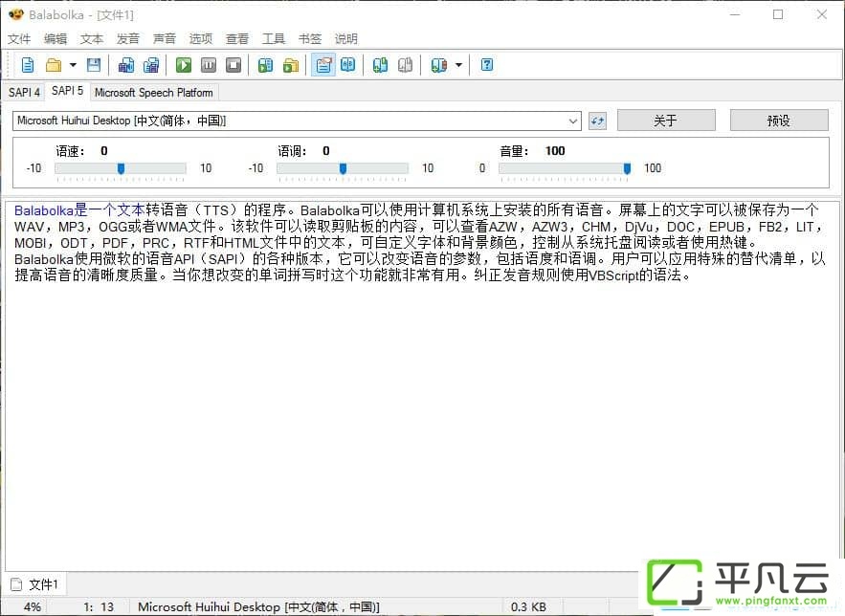
Task: Create a new document with toolbar icon
Action: click(28, 65)
